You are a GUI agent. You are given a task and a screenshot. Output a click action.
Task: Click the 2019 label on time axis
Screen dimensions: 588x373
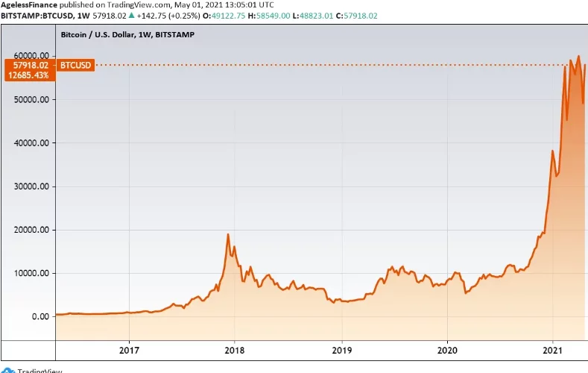341,349
